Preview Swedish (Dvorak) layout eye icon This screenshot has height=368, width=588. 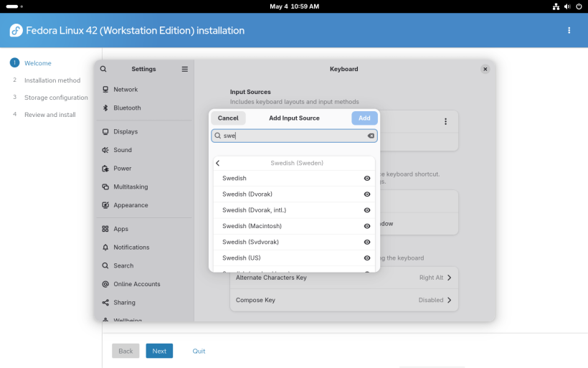(367, 194)
